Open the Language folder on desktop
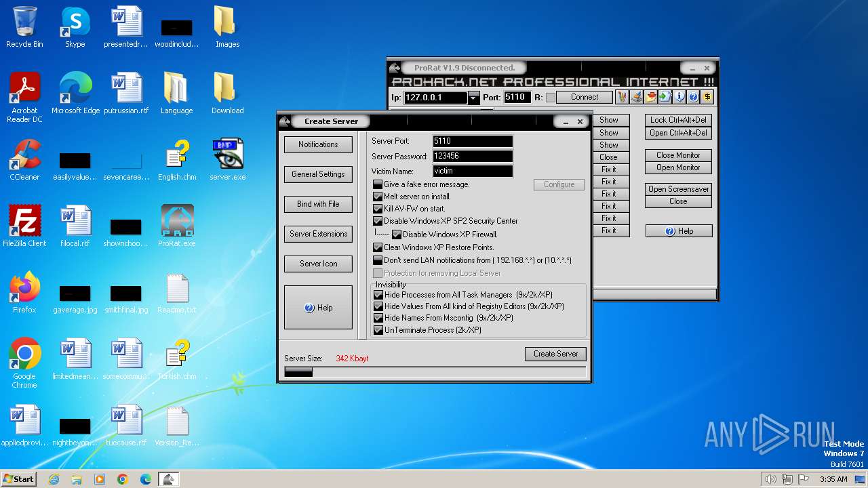 tap(177, 94)
